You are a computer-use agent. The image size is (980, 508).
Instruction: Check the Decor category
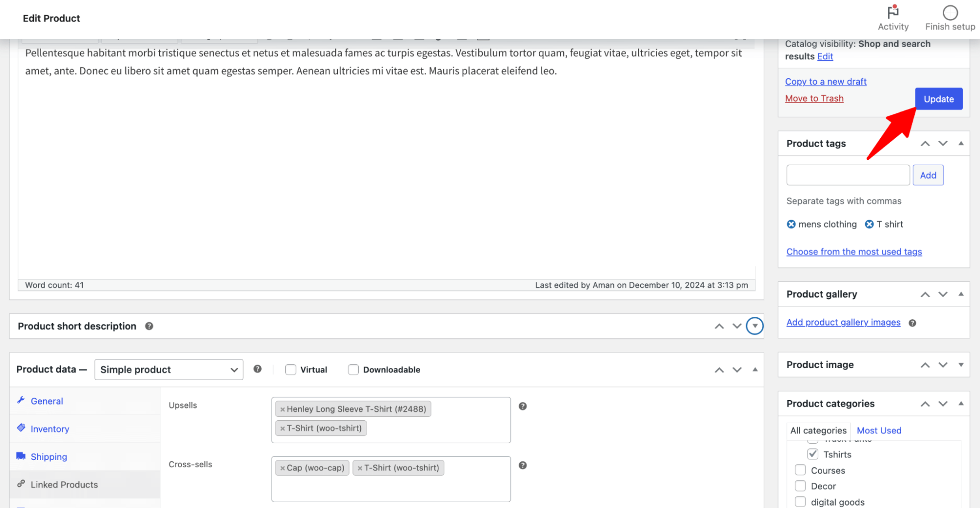pyautogui.click(x=800, y=485)
